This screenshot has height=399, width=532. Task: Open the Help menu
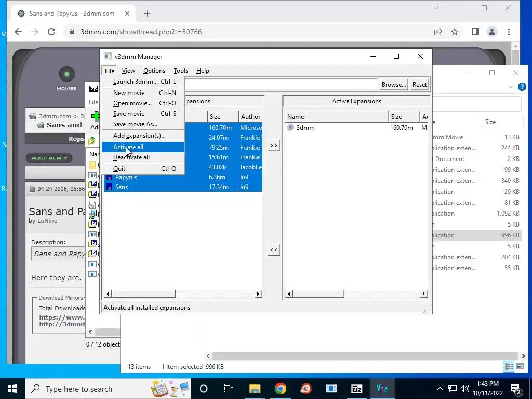pos(203,71)
